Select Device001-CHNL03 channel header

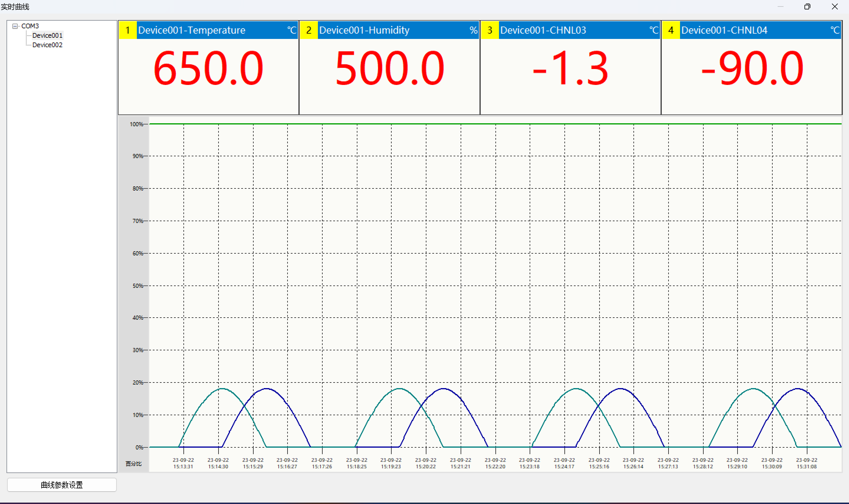click(x=543, y=30)
